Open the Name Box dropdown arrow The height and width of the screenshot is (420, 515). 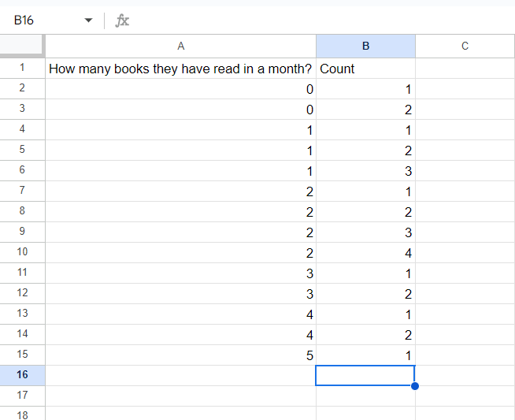pyautogui.click(x=88, y=20)
